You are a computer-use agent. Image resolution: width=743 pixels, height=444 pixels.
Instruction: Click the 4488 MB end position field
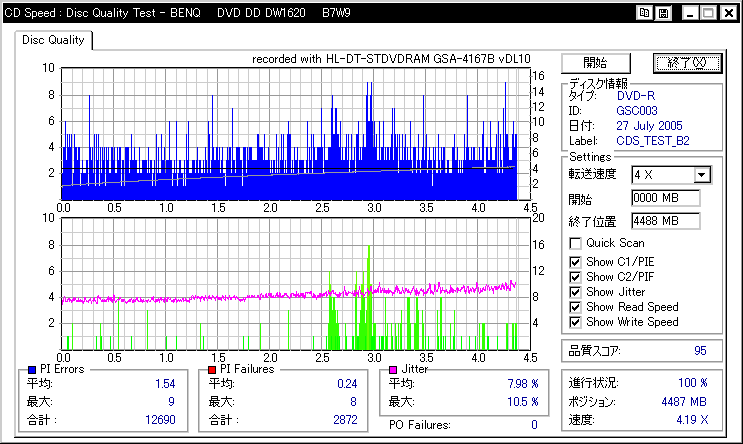pyautogui.click(x=666, y=221)
